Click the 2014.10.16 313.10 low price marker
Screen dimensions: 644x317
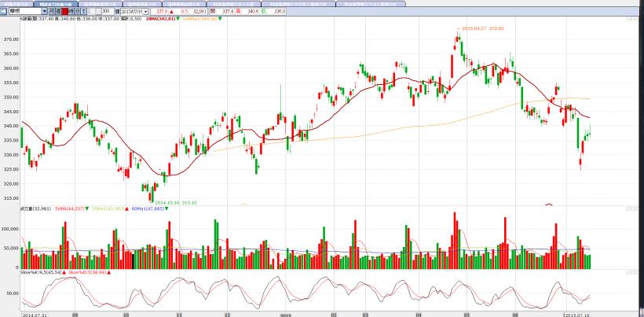pos(175,201)
